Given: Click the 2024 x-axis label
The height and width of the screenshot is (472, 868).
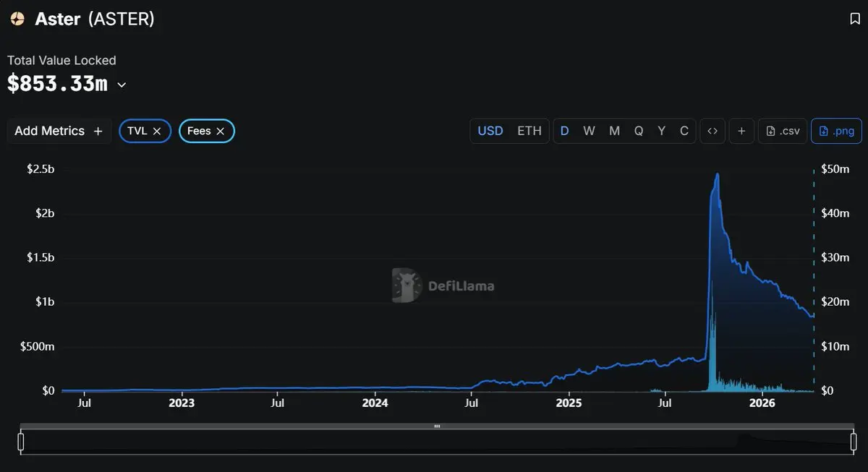Looking at the screenshot, I should (x=375, y=403).
